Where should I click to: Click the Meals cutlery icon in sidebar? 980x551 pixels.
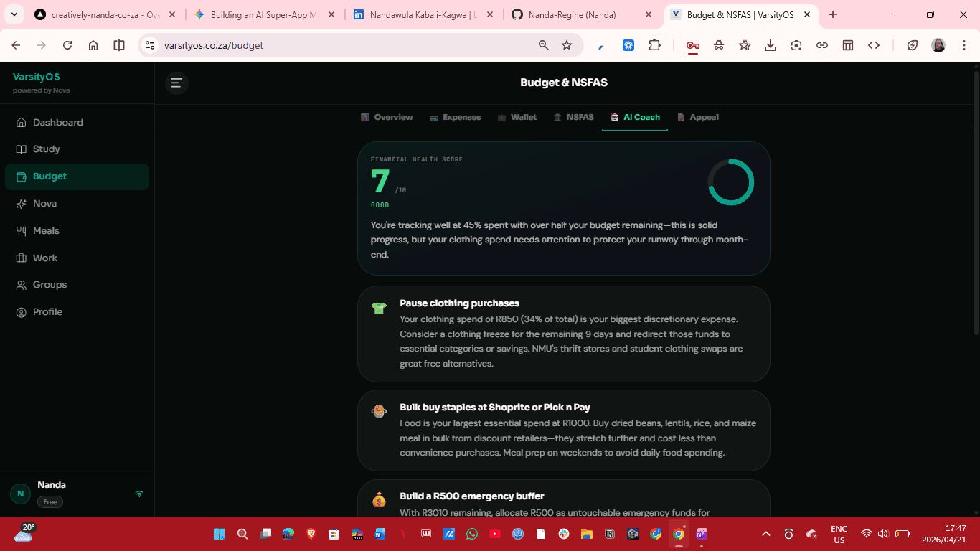[22, 231]
